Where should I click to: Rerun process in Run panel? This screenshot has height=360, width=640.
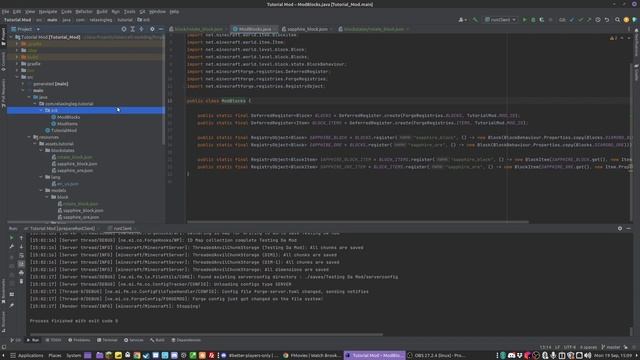click(11, 238)
